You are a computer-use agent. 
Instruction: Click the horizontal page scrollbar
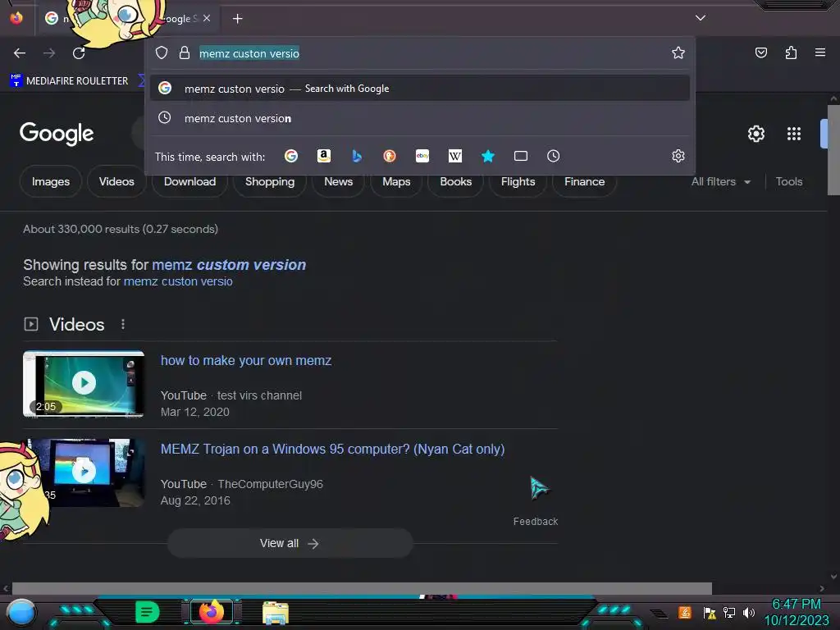362,588
